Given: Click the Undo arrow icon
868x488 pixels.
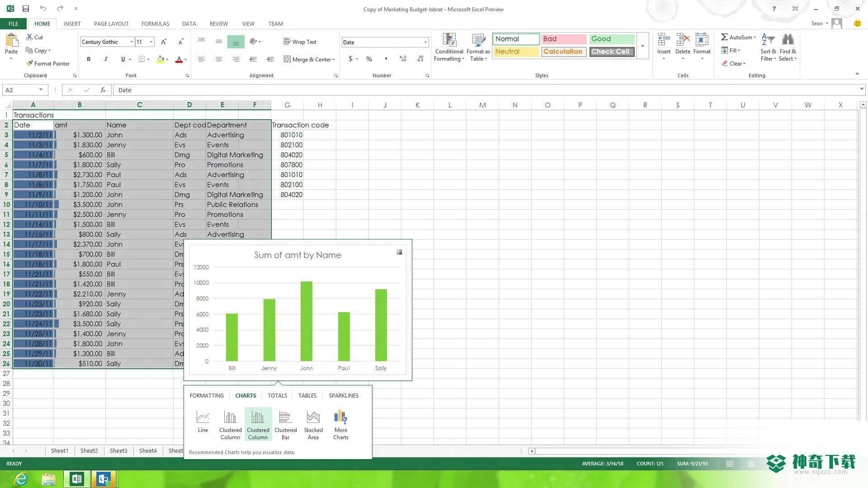Looking at the screenshot, I should pyautogui.click(x=42, y=9).
